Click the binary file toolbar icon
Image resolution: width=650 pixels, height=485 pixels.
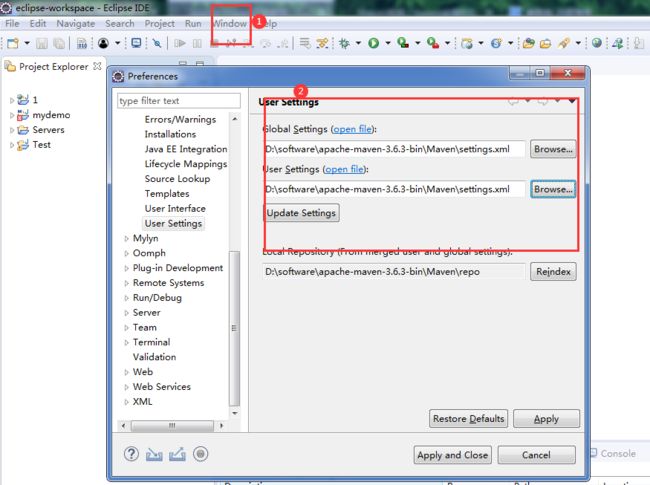tap(82, 43)
